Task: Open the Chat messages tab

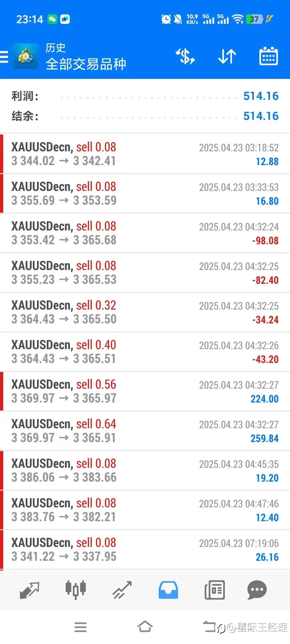Action: coord(257,590)
